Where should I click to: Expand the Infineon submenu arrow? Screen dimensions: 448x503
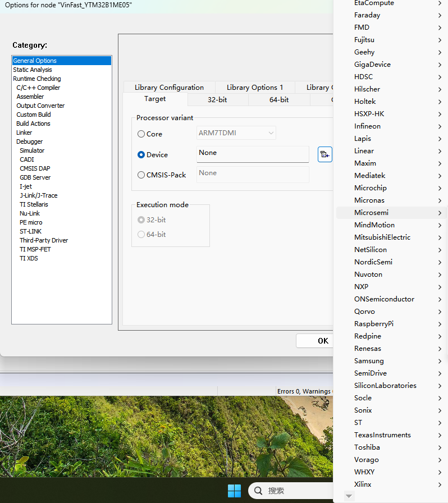point(440,126)
